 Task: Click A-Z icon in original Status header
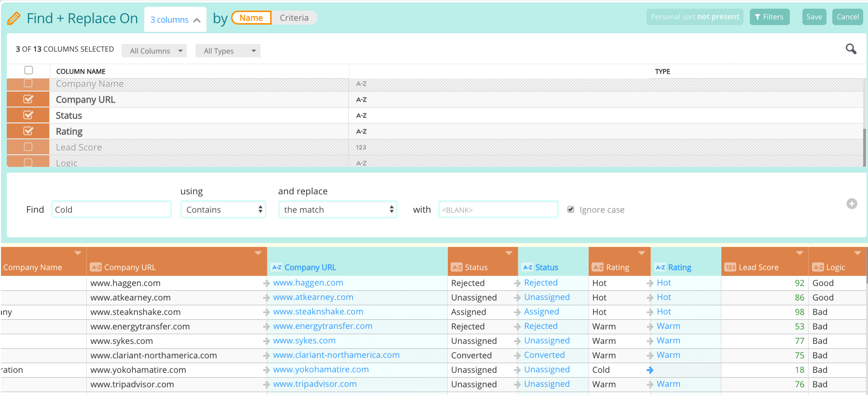coord(457,267)
